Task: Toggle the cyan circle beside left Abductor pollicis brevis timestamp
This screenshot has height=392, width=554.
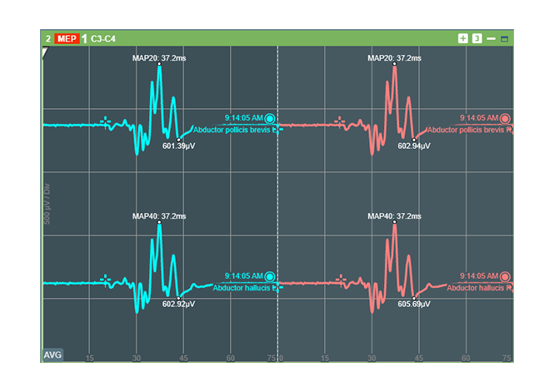Action: (x=270, y=118)
